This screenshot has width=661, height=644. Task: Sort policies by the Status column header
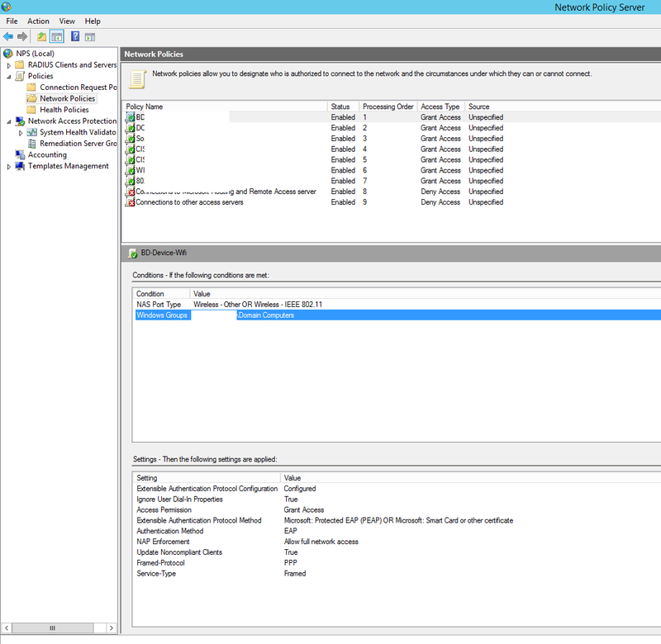342,107
